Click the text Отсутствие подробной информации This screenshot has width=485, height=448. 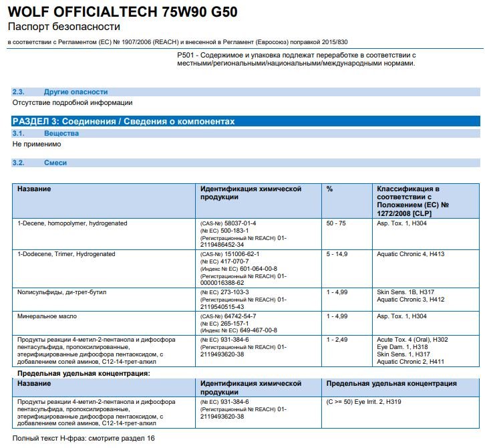72,103
